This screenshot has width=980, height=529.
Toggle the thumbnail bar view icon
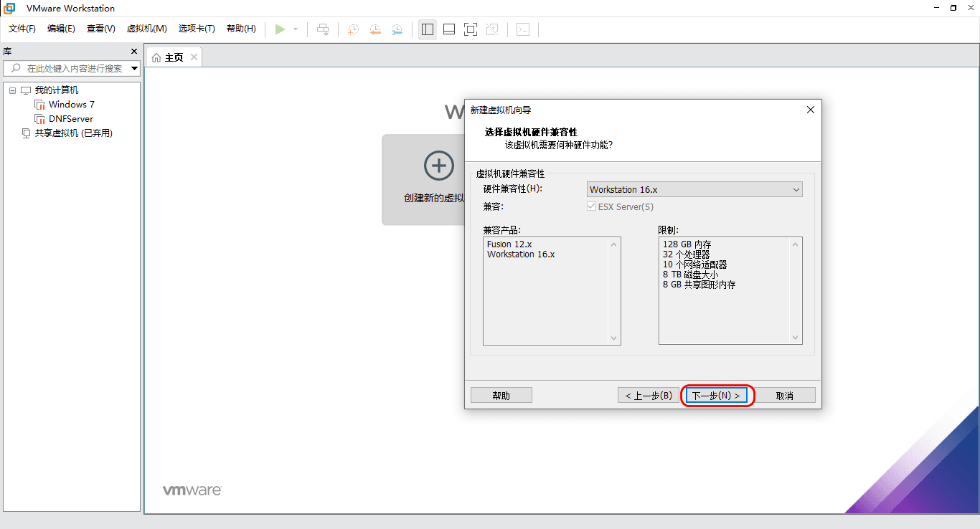[449, 29]
